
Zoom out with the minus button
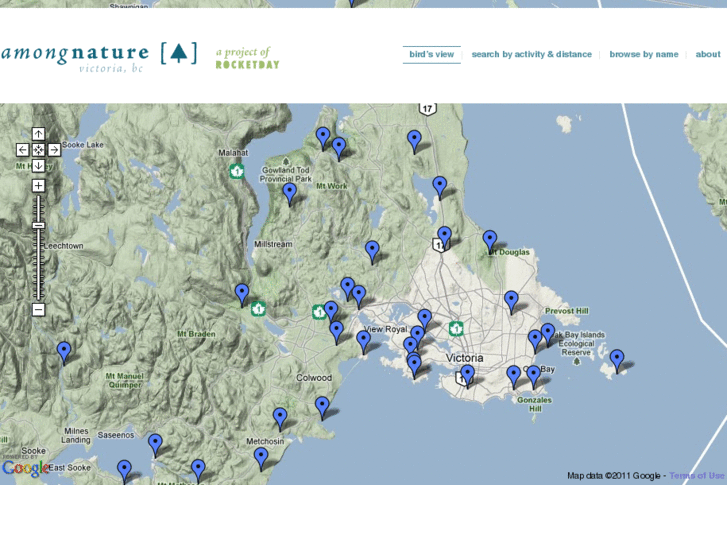click(38, 310)
